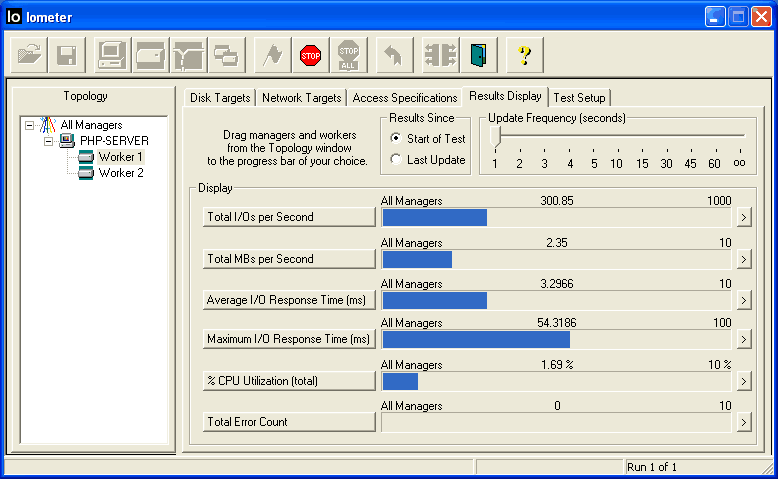Image resolution: width=778 pixels, height=479 pixels.
Task: Open arrow next to Total Error Count bar
Action: point(743,422)
